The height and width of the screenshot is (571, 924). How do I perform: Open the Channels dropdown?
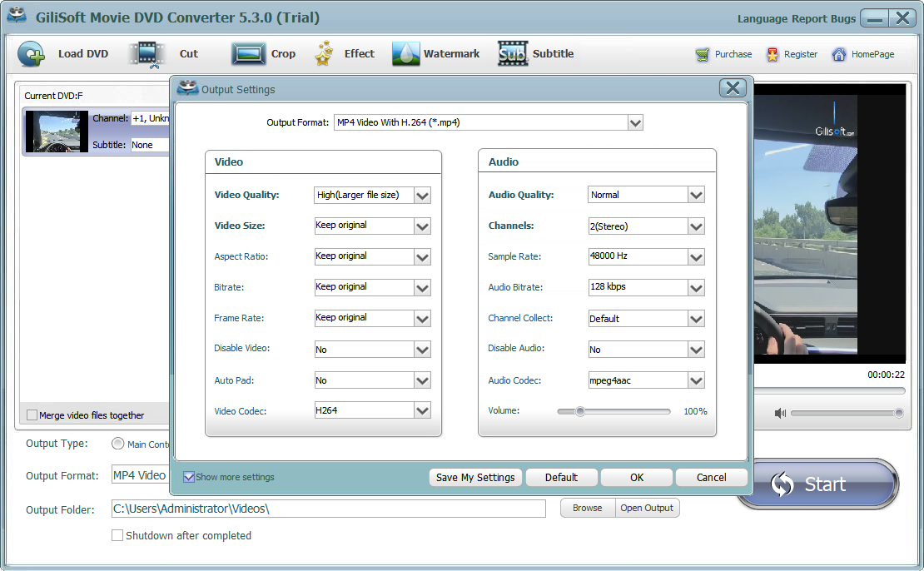tap(696, 226)
